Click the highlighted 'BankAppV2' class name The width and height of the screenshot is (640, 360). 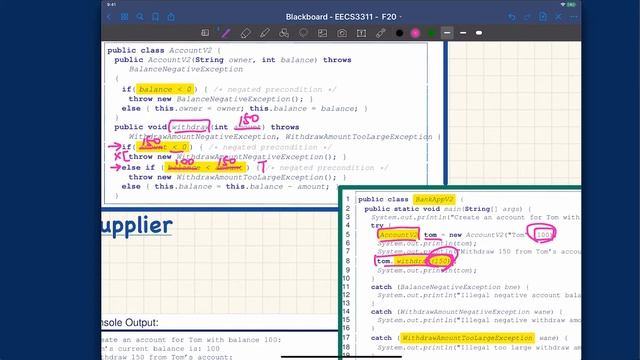tap(434, 199)
